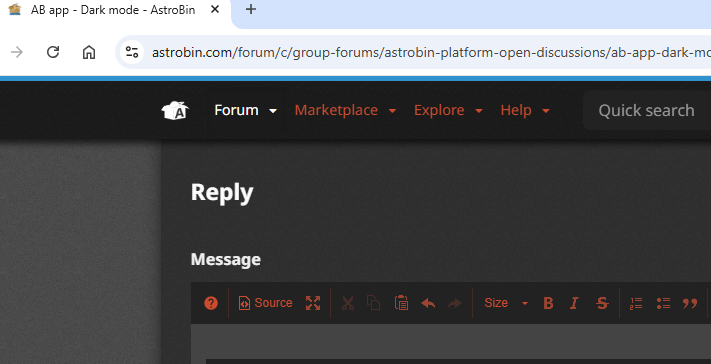Toggle Strikethrough formatting
711x364 pixels.
pyautogui.click(x=602, y=303)
